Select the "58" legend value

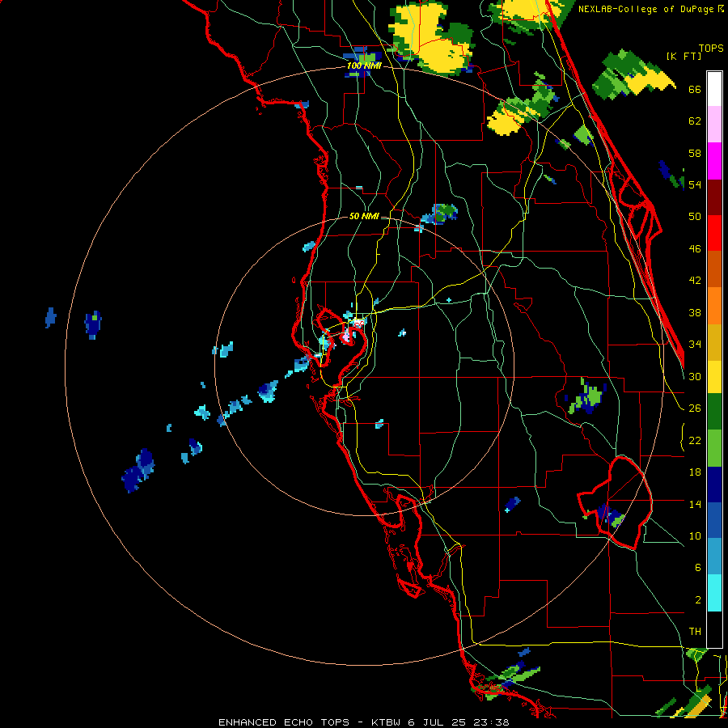click(695, 153)
